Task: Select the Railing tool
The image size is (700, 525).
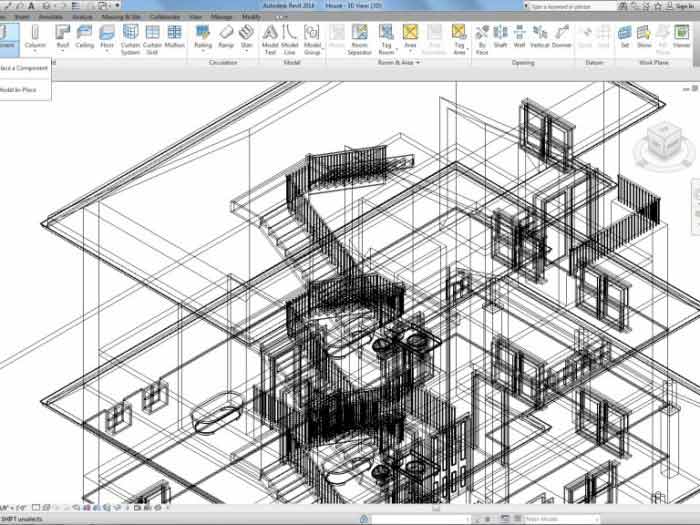Action: [203, 37]
